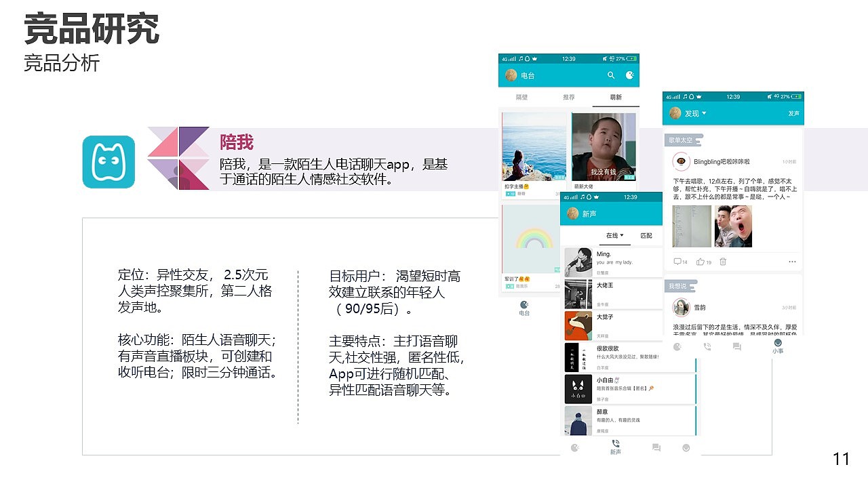Click the 陪我 title text

click(x=237, y=142)
